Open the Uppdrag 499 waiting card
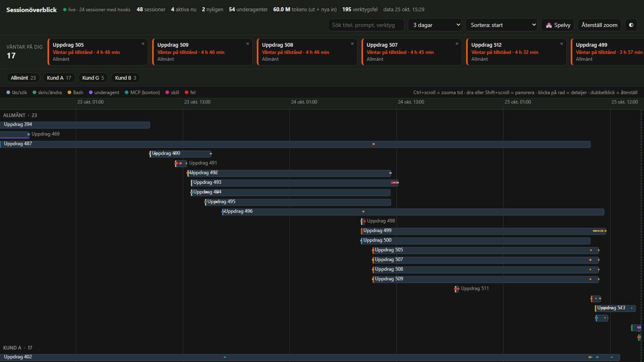Viewport: 644px width, 362px height. tap(608, 51)
